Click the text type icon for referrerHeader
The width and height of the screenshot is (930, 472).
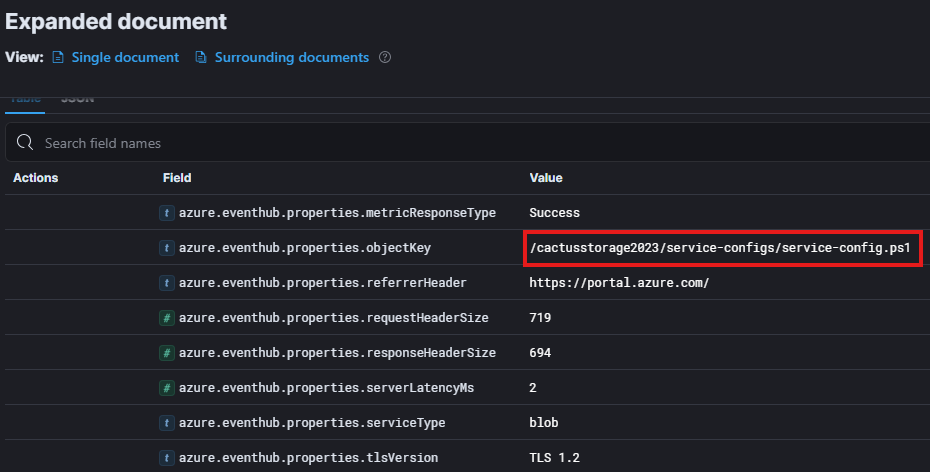(168, 283)
